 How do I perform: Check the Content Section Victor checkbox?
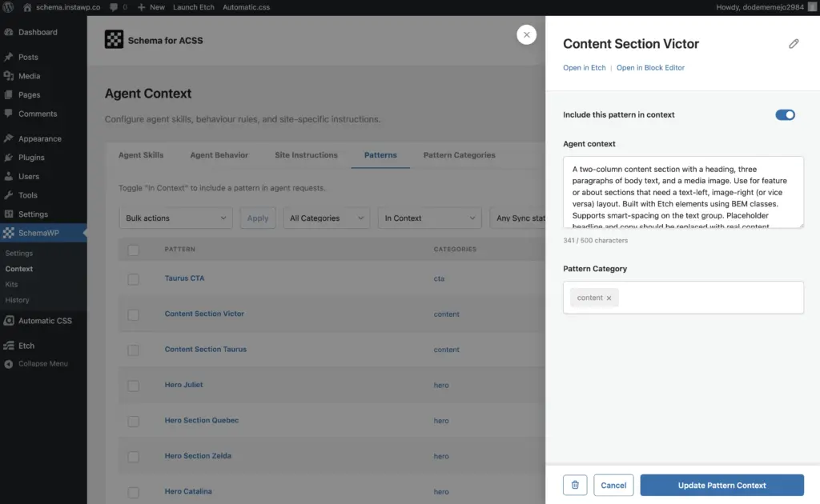coord(134,315)
